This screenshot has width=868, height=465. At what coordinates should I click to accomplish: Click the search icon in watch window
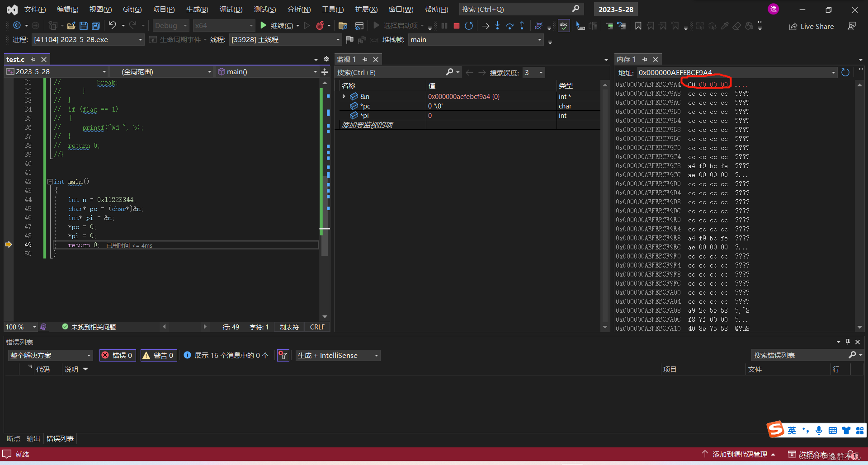[449, 72]
